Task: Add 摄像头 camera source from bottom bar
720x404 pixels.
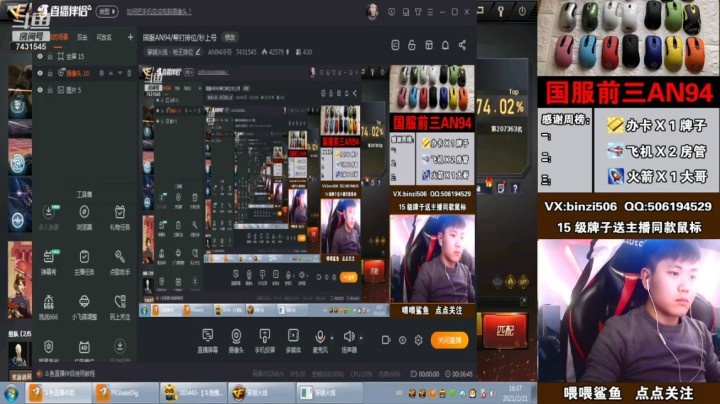Action: pyautogui.click(x=236, y=341)
